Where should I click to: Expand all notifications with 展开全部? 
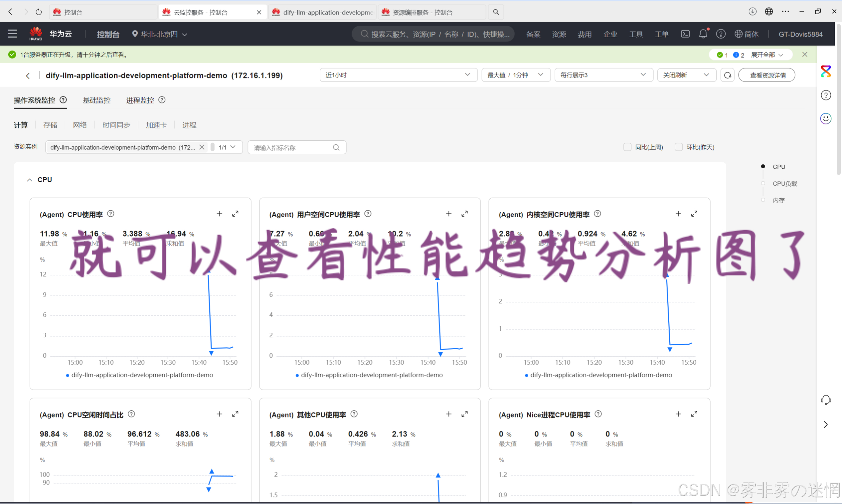(x=767, y=55)
